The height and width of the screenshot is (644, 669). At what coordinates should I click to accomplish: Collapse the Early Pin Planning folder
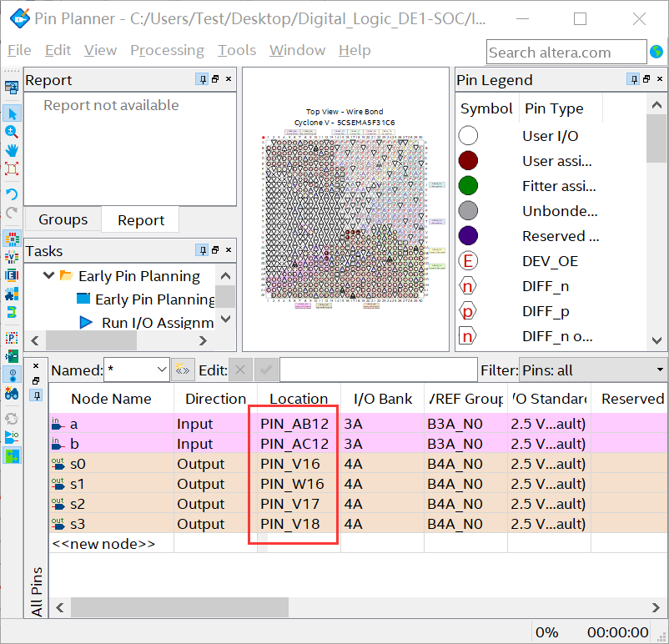49,275
